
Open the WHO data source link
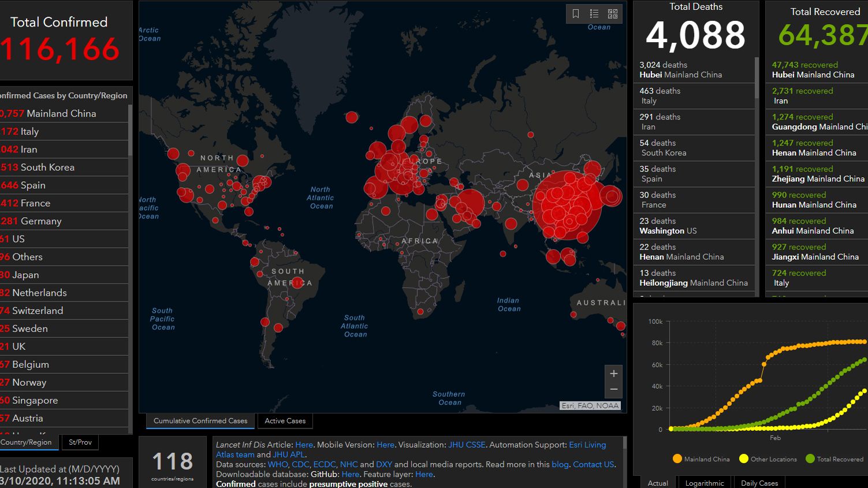click(x=278, y=464)
